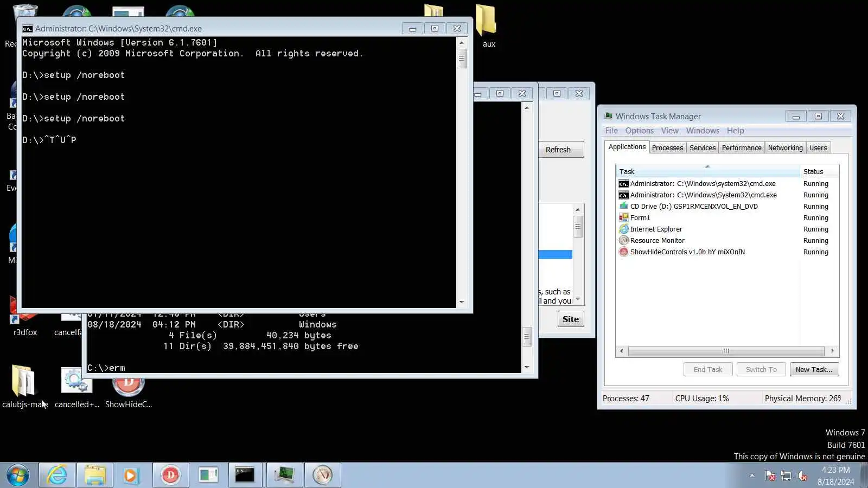Open the File menu in Task Manager
868x488 pixels.
point(611,131)
